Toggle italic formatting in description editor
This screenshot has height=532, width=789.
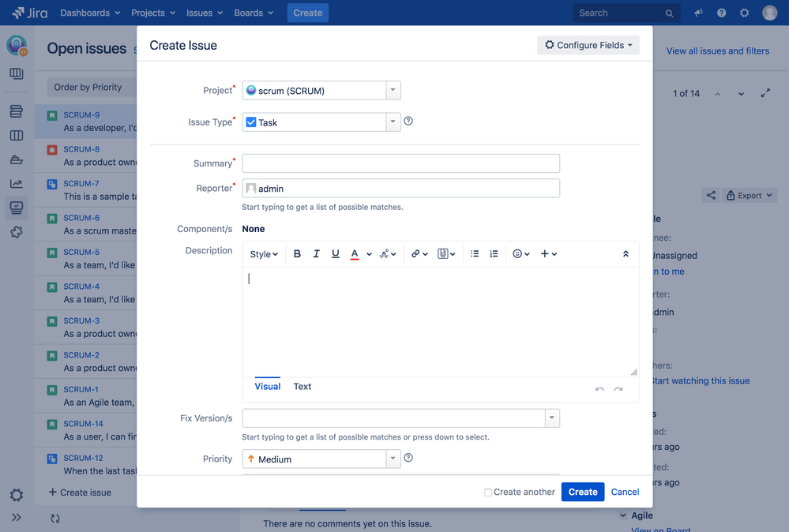316,254
